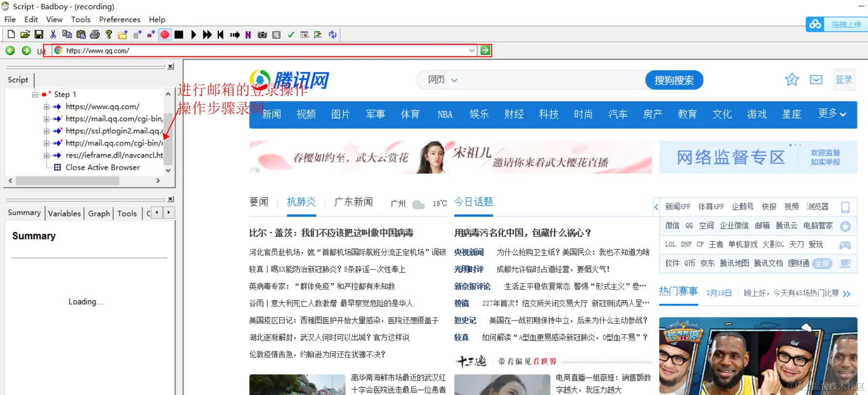Click the camera Capture screenshot icon
The image size is (868, 395).
tap(262, 35)
